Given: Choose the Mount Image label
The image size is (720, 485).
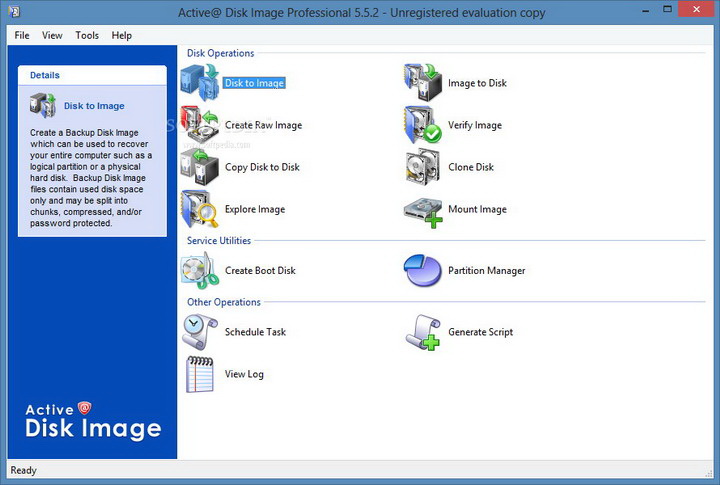Looking at the screenshot, I should coord(477,209).
